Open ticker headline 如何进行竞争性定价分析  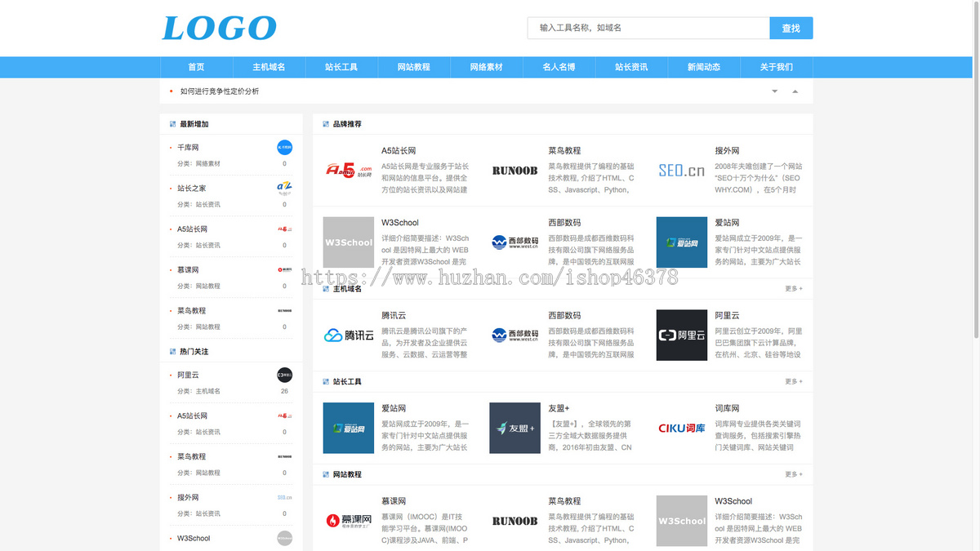pyautogui.click(x=220, y=91)
